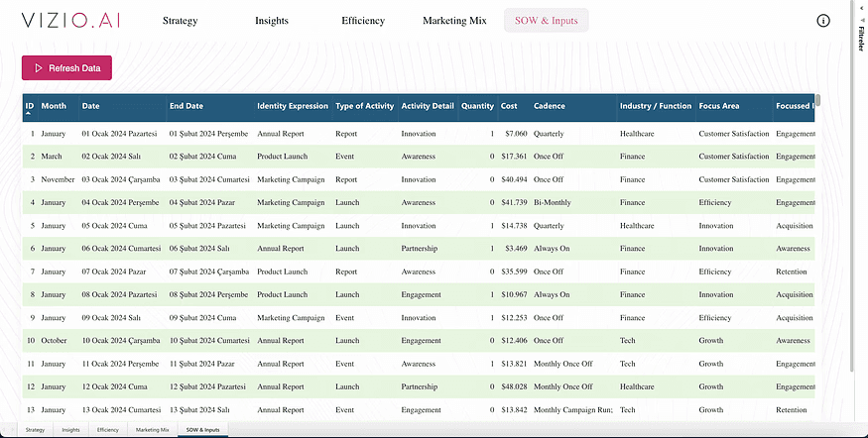The image size is (868, 438).
Task: Click the Bi-Monthly cadence cell
Action: (553, 202)
